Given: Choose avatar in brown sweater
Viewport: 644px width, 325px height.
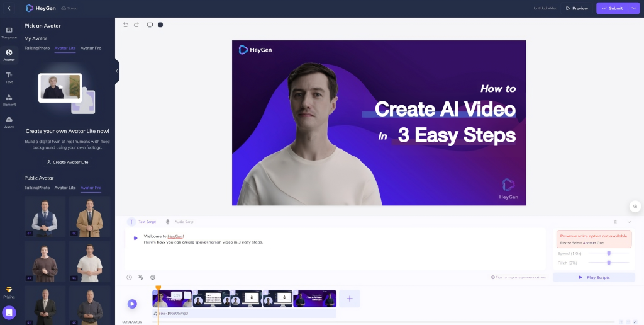Looking at the screenshot, I should [x=45, y=261].
